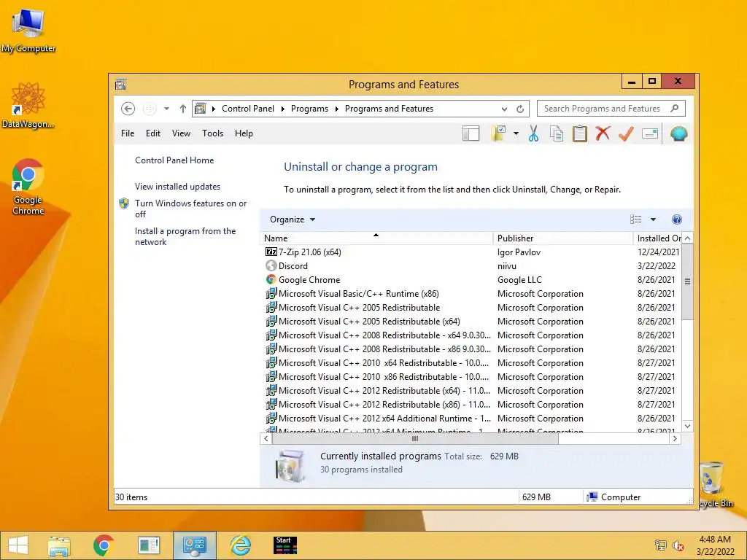Screen dimensions: 747x560
Task: Click the change view list icon
Action: (x=636, y=219)
